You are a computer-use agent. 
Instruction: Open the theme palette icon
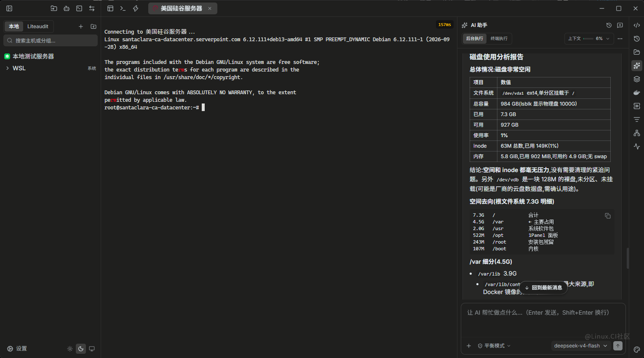click(637, 350)
